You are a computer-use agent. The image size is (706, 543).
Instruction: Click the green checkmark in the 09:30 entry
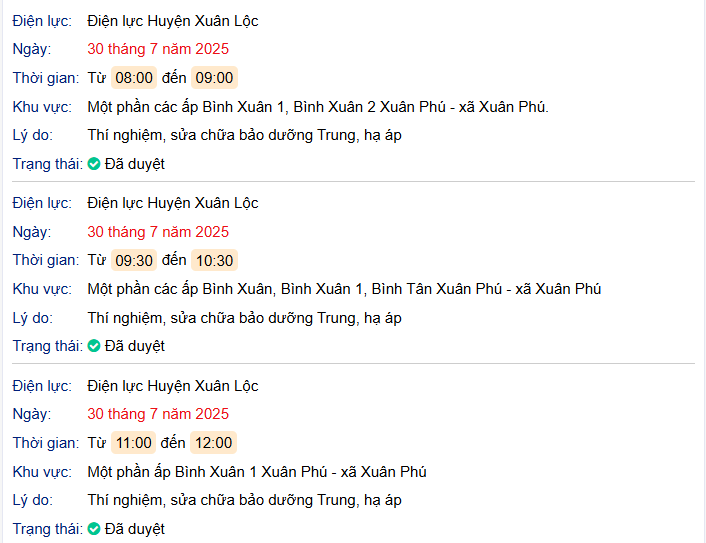pyautogui.click(x=94, y=346)
